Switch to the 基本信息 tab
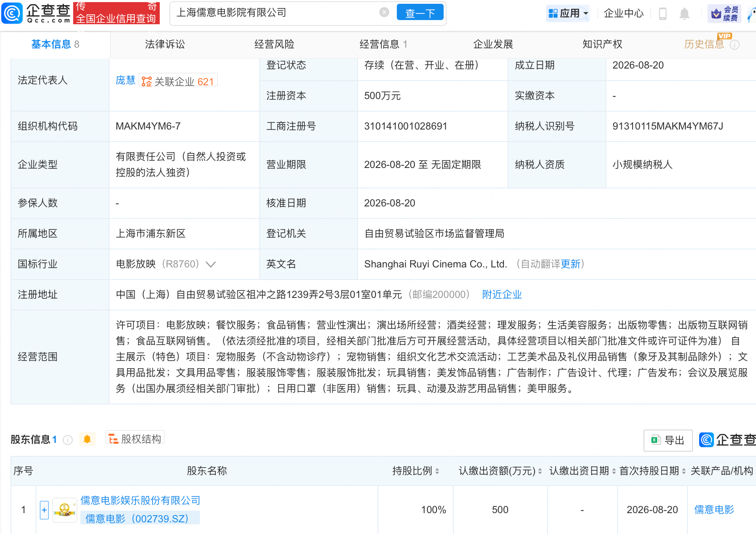 pos(55,44)
